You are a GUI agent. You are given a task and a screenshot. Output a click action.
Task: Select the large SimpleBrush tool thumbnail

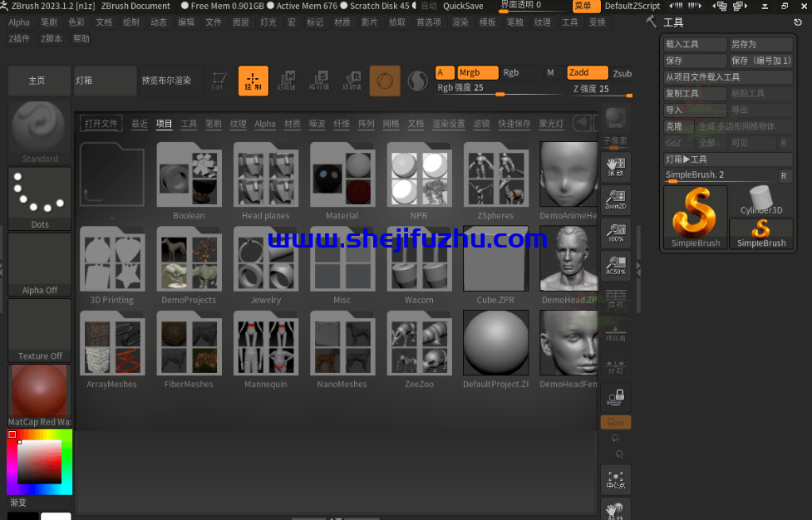tap(695, 218)
